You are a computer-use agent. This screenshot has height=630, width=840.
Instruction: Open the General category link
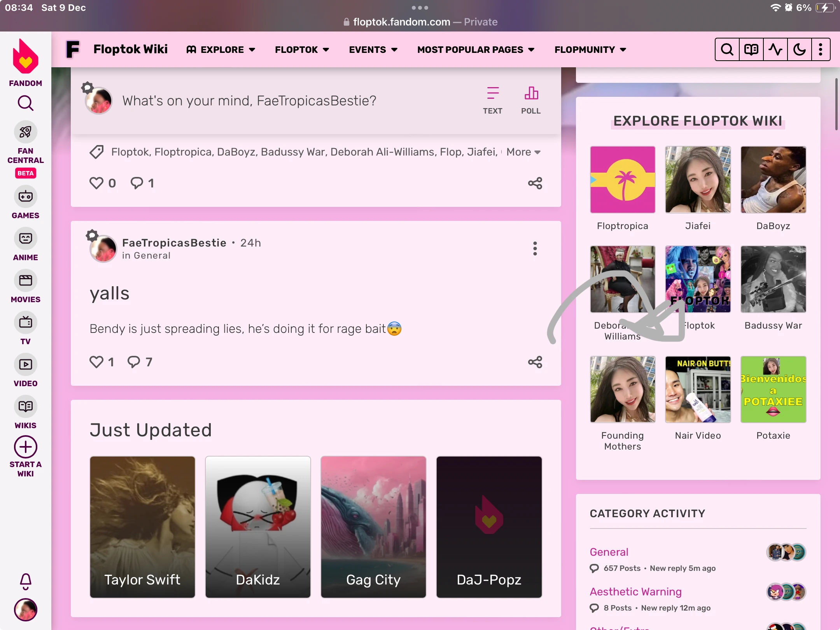click(608, 552)
